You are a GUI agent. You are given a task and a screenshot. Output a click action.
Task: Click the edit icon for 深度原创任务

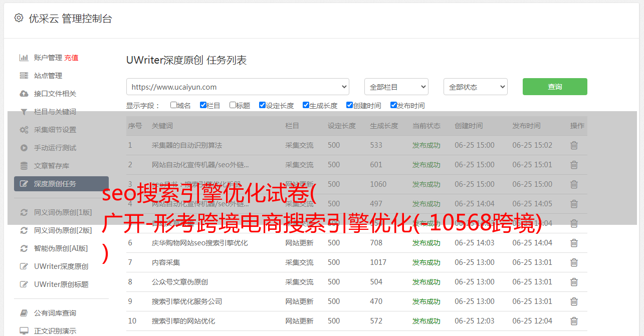(24, 184)
